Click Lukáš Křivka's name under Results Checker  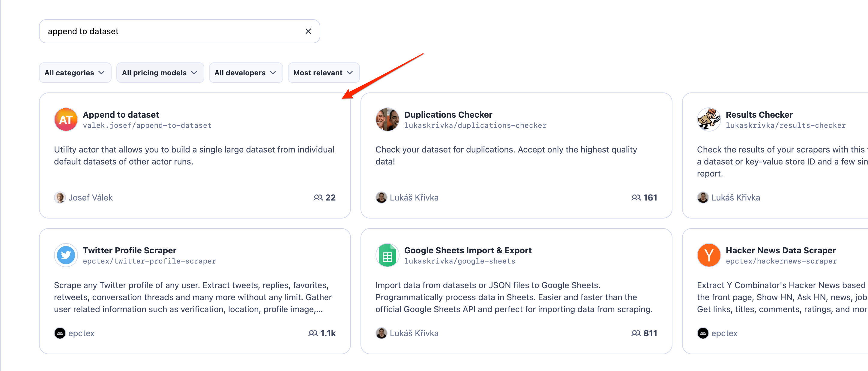(x=735, y=197)
